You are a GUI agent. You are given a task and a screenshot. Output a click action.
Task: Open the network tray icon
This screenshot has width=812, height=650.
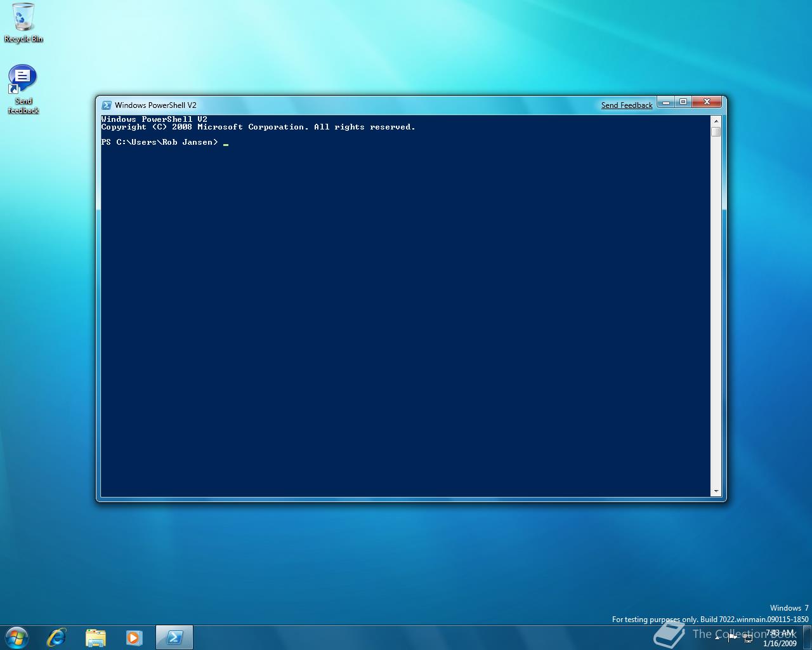(748, 638)
